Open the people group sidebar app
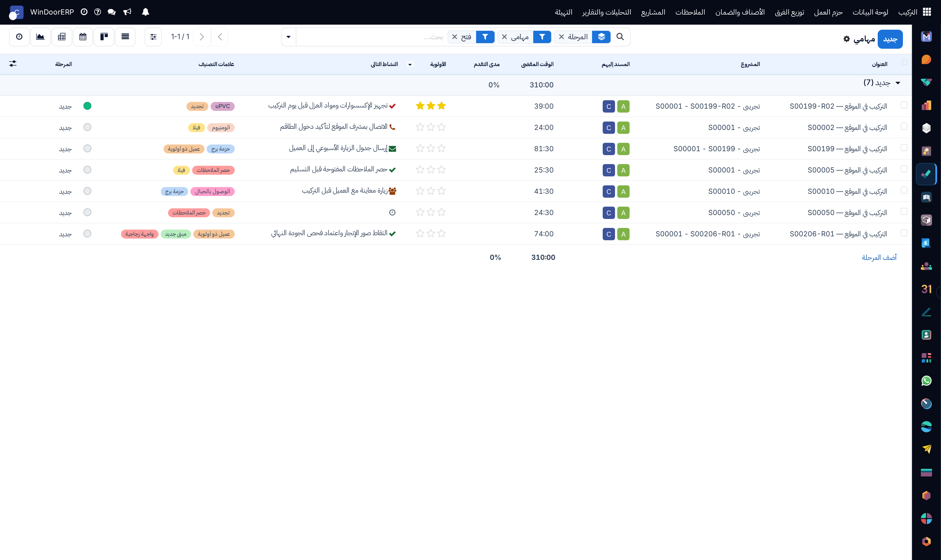The height and width of the screenshot is (560, 941). click(x=926, y=266)
